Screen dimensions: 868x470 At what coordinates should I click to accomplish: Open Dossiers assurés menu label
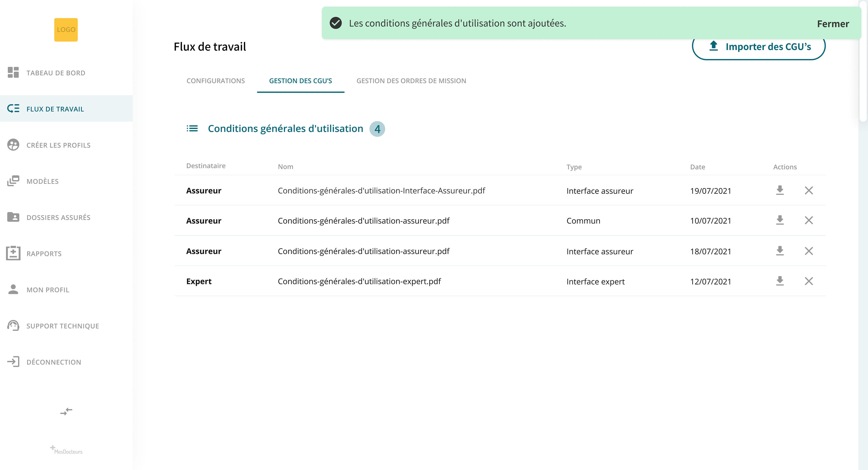59,217
